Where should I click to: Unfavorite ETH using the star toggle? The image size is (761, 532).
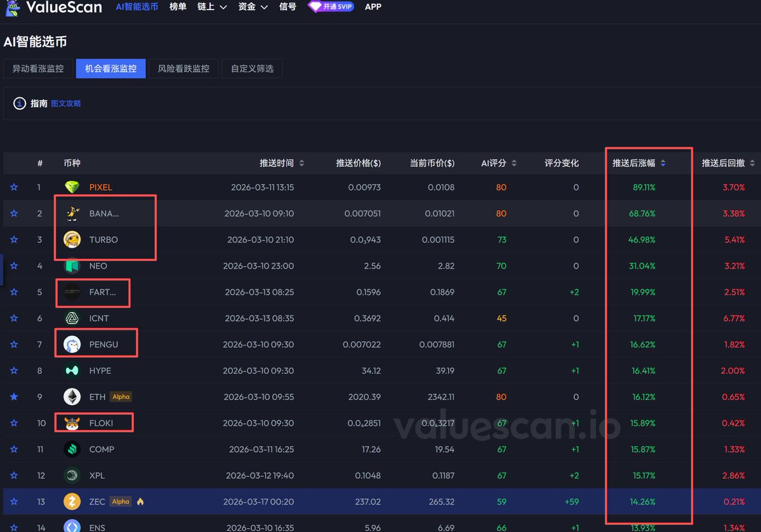14,397
